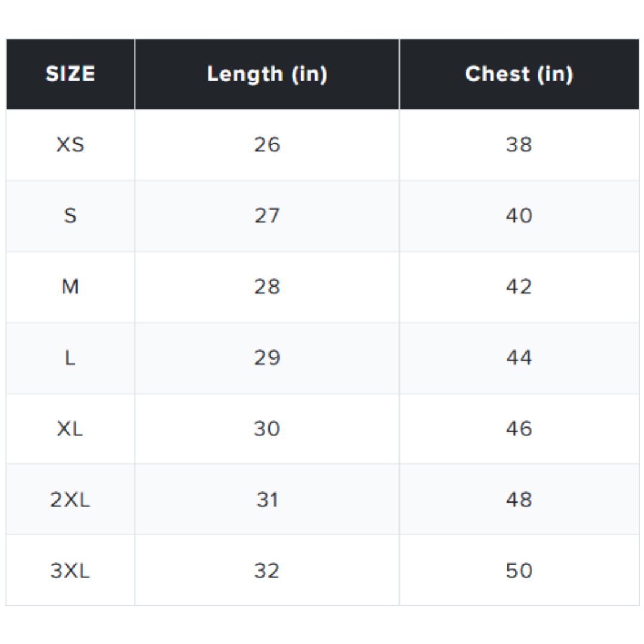Click chest value 40 for S
This screenshot has width=644, height=644.
(519, 216)
